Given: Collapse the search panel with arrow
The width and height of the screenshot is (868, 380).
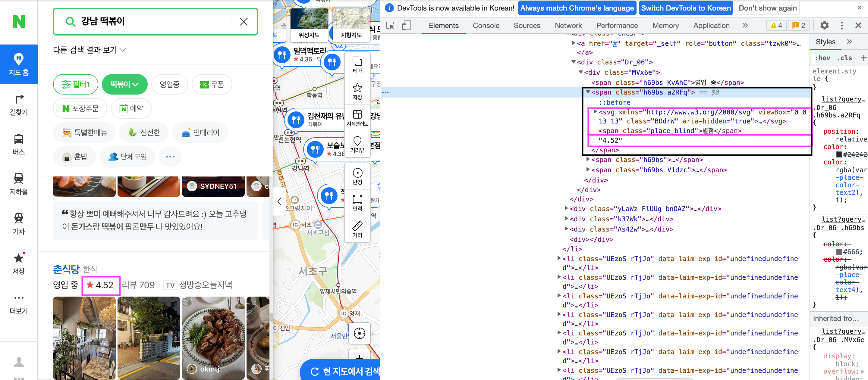Looking at the screenshot, I should [x=279, y=201].
